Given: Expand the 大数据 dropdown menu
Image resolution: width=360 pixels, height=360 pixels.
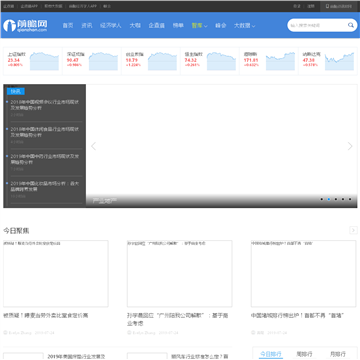Looking at the screenshot, I should pos(245,25).
